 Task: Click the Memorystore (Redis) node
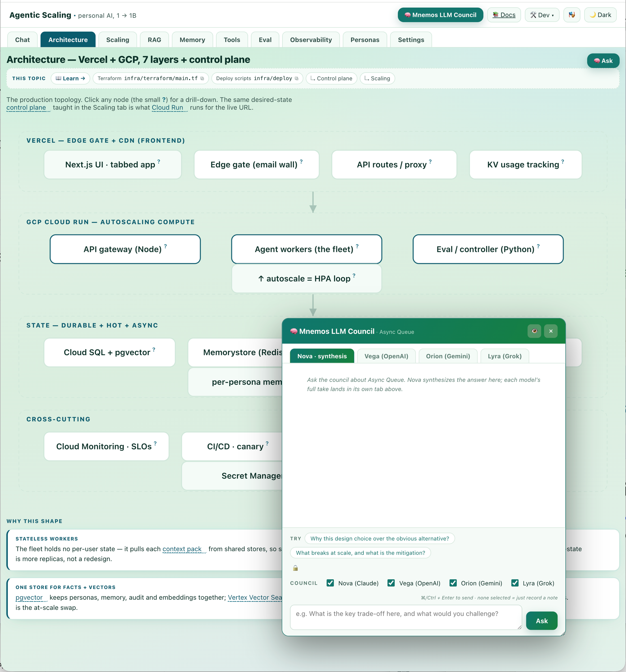[235, 352]
